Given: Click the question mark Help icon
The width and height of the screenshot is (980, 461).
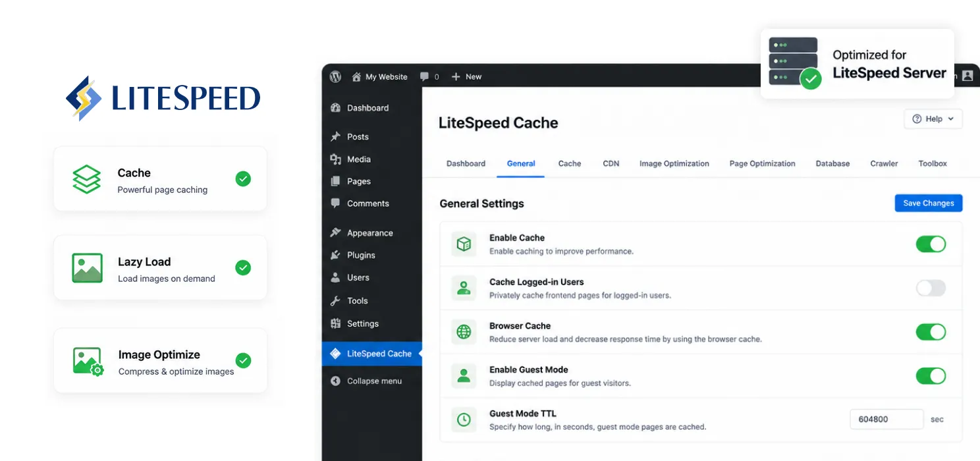Looking at the screenshot, I should 917,119.
